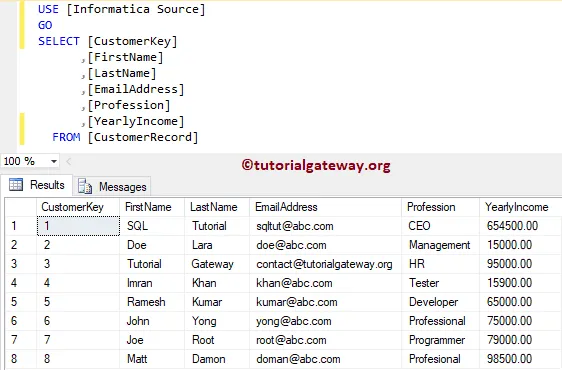Select the cell 'CEO'
562x370 pixels.
click(440, 226)
